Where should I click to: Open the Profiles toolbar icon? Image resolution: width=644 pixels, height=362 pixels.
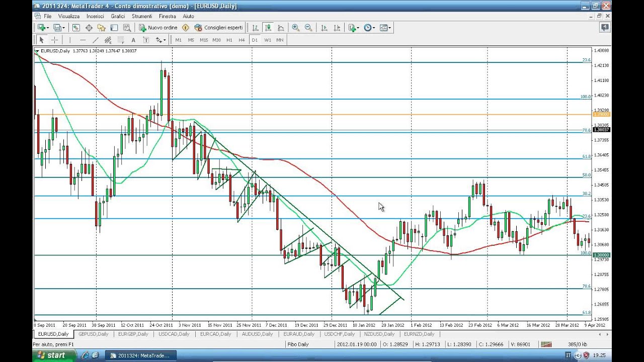pos(57,28)
